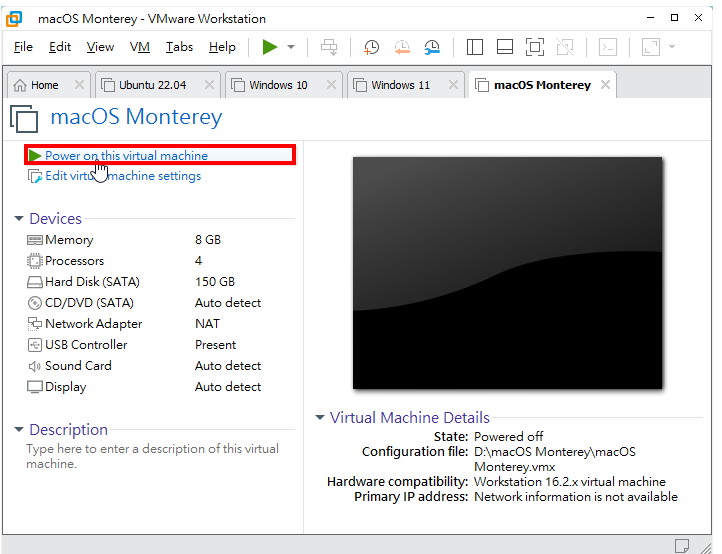Collapse the Description section
The width and height of the screenshot is (722, 554).
(x=18, y=430)
